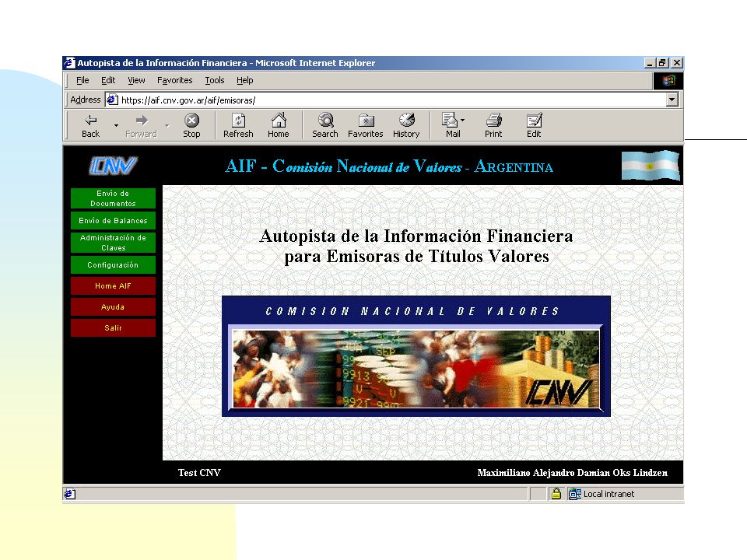The image size is (747, 560).
Task: Open the Configuración section
Action: 113,264
